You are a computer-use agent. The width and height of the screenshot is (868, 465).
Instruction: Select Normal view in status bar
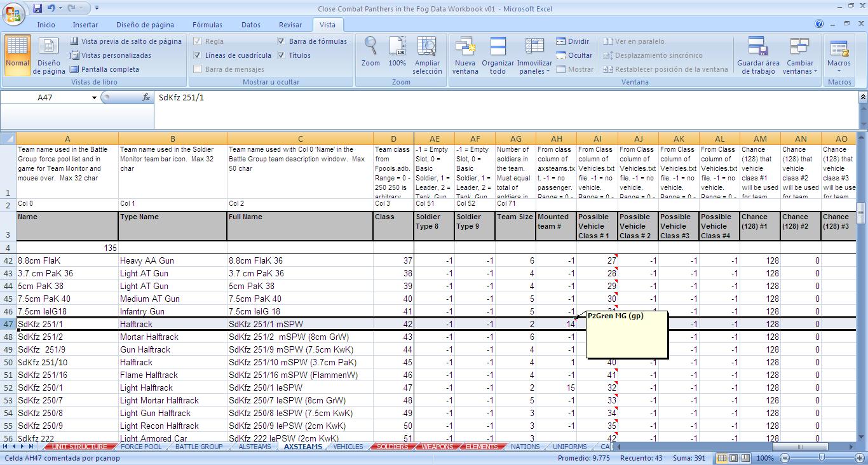tap(722, 458)
